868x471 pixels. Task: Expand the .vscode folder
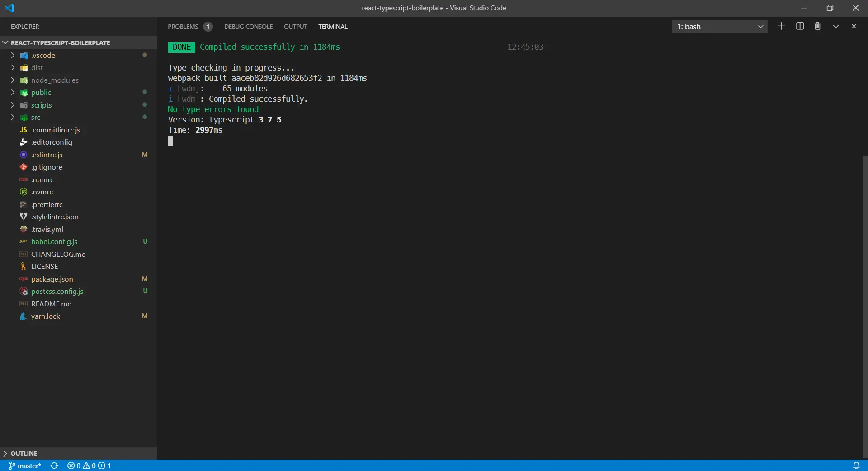coord(78,55)
